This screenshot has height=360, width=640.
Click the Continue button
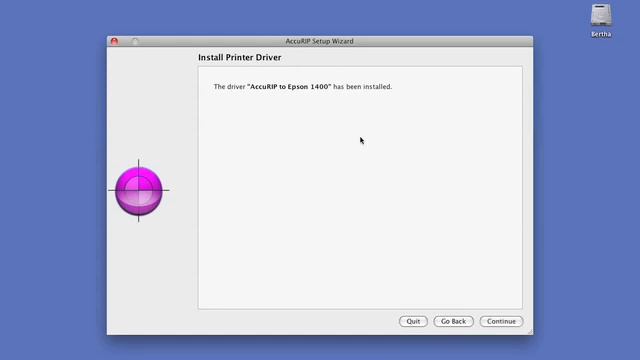[x=501, y=321]
